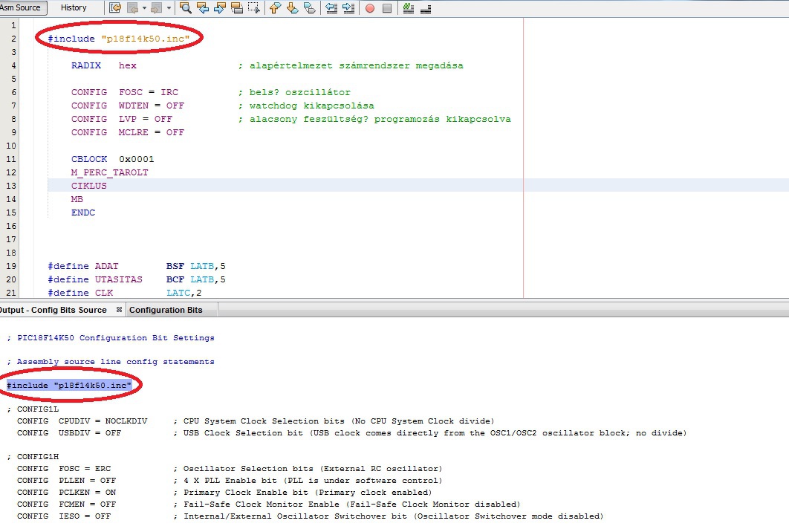Go to the previous bookmark
The height and width of the screenshot is (532, 789).
tap(275, 8)
